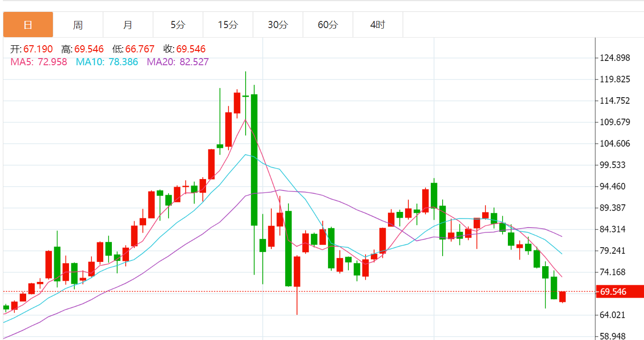This screenshot has width=644, height=340.
Task: Switch to the 4时 four-hour tab
Action: (x=378, y=25)
